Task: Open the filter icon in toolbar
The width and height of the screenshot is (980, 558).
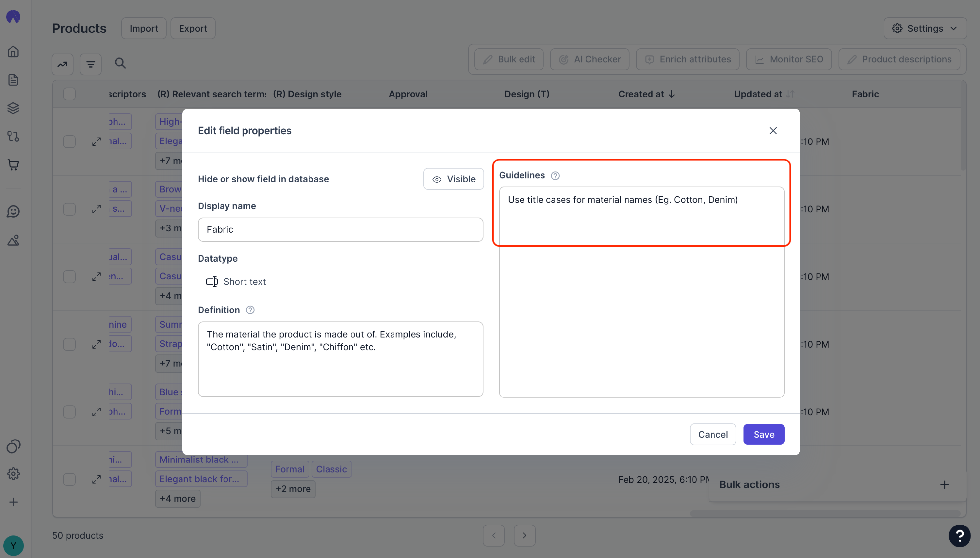Action: 90,64
